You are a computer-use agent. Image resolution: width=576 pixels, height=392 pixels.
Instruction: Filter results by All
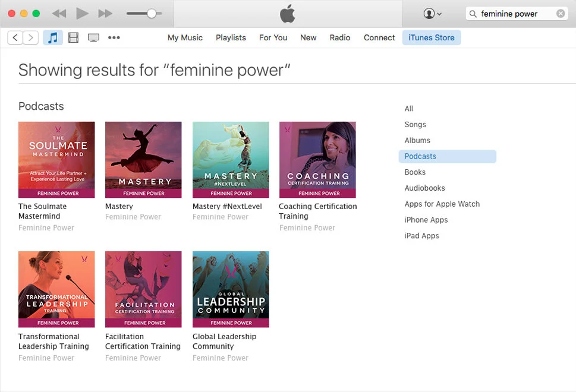coord(409,109)
